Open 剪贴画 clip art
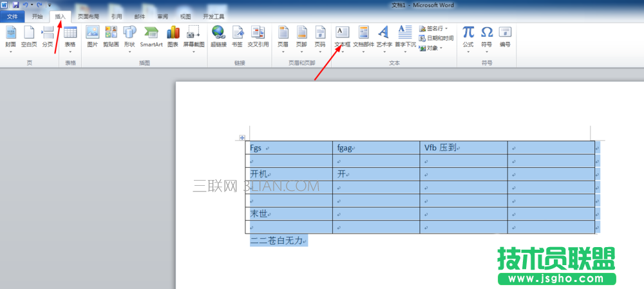644x289 pixels. point(111,37)
